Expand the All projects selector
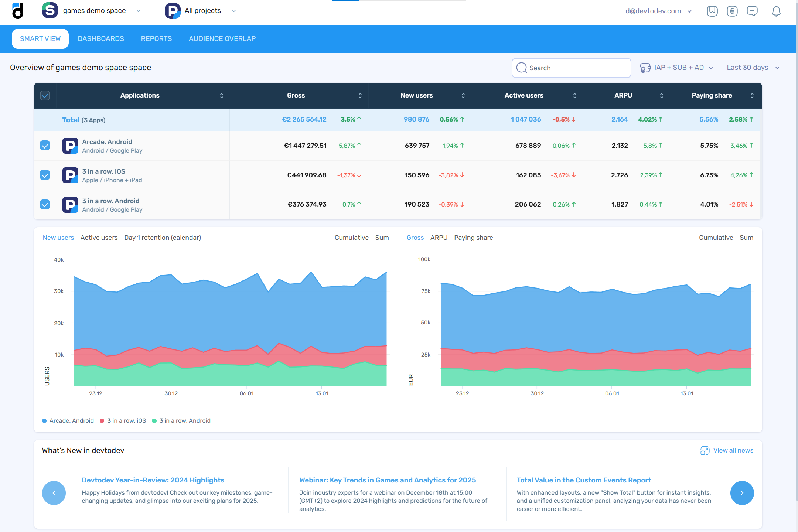This screenshot has width=798, height=532. (x=202, y=11)
